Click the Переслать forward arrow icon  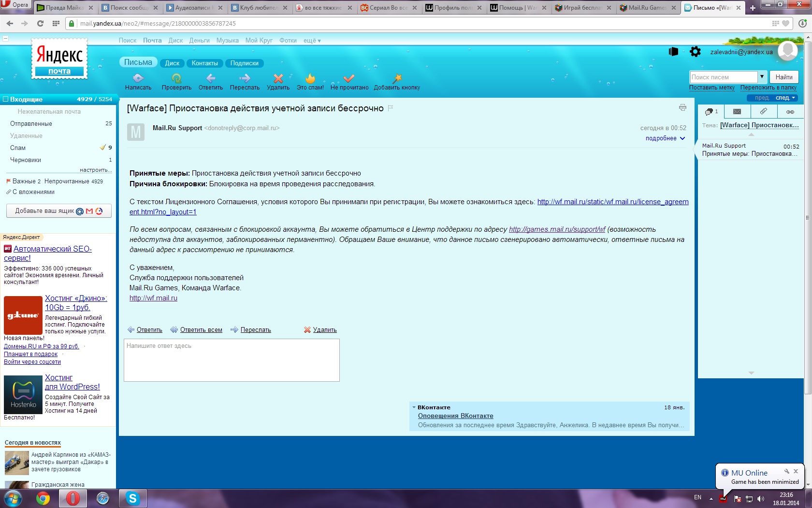(245, 78)
